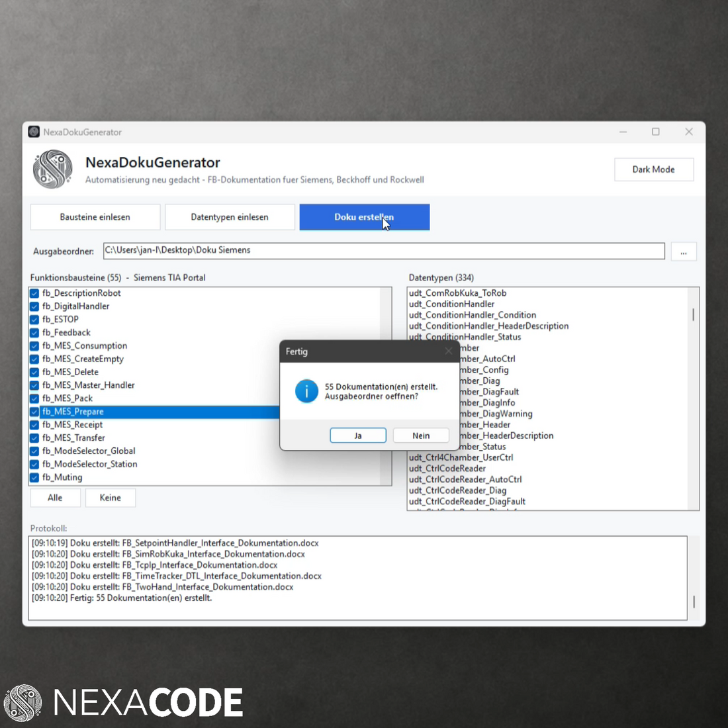Click the Ausgabeordner path field
This screenshot has width=728, height=728.
coord(384,251)
